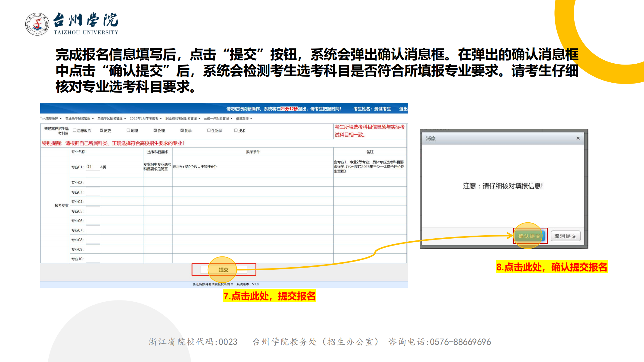
Task: Close the 消息 dialog with X
Action: point(578,138)
